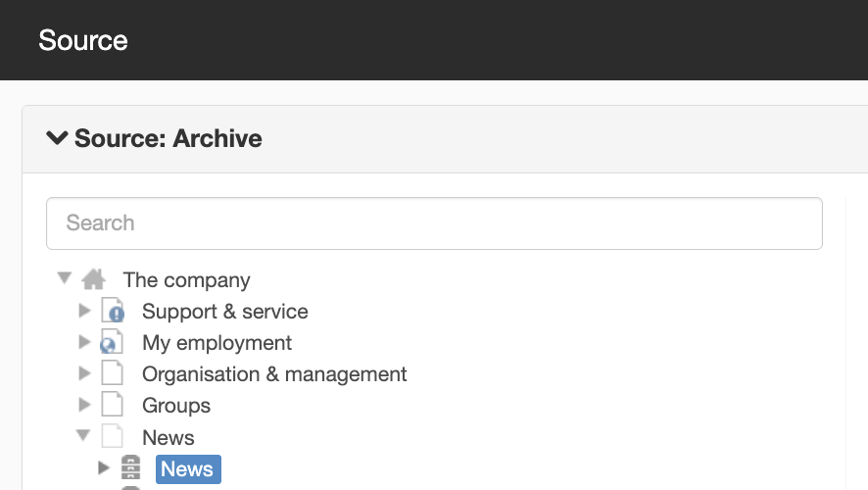
Task: Click the archive cabinet icon beside highlighted News
Action: coord(130,467)
